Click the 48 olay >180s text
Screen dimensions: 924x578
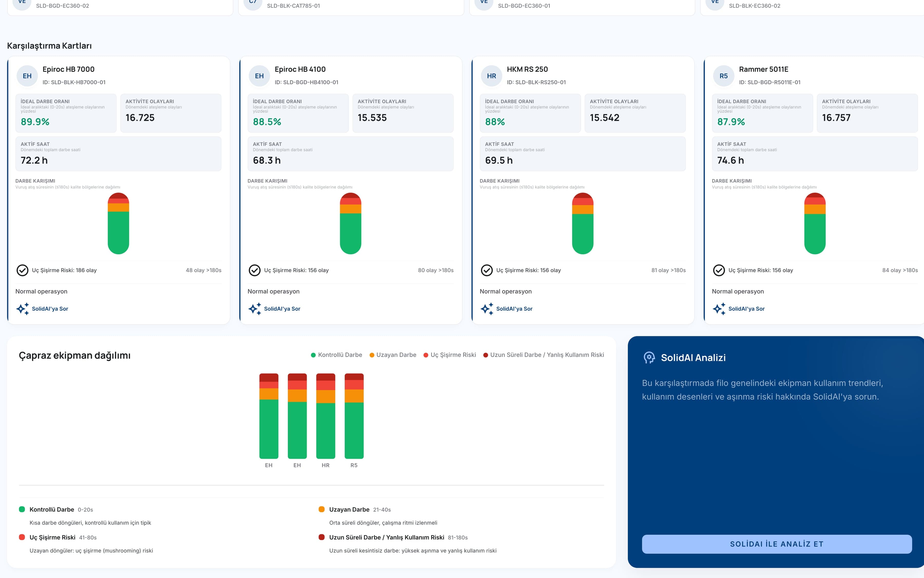click(204, 270)
